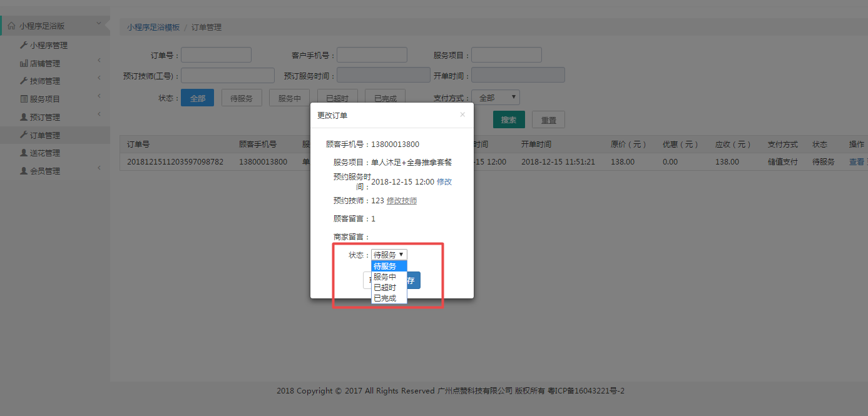Screen dimensions: 868x416
Task: Click 修改 link next to appointment time
Action: [x=444, y=182]
